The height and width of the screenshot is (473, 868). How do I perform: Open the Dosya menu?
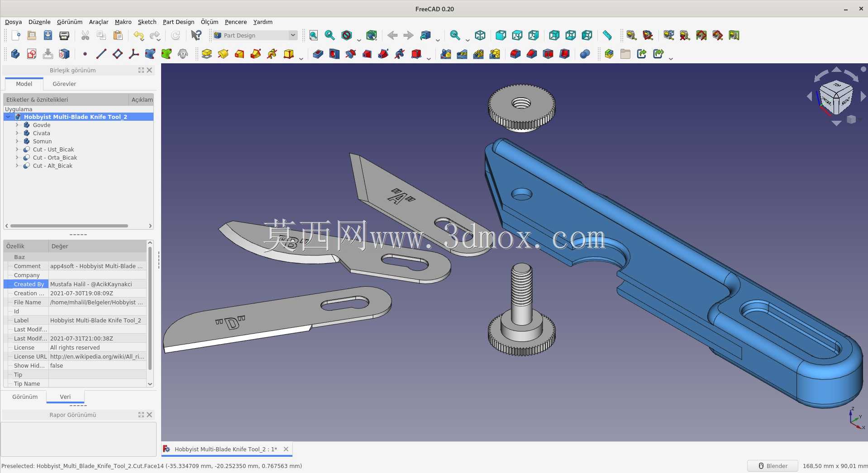pos(14,22)
